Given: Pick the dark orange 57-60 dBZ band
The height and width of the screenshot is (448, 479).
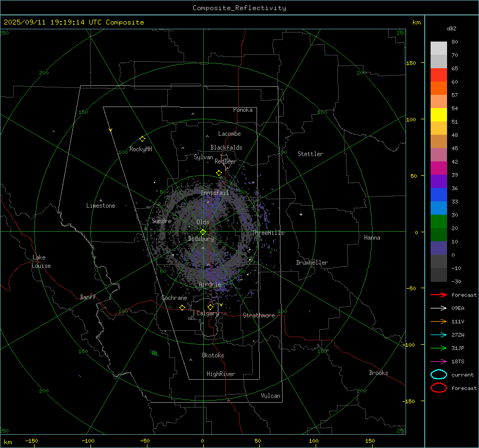Looking at the screenshot, I should pos(439,88).
